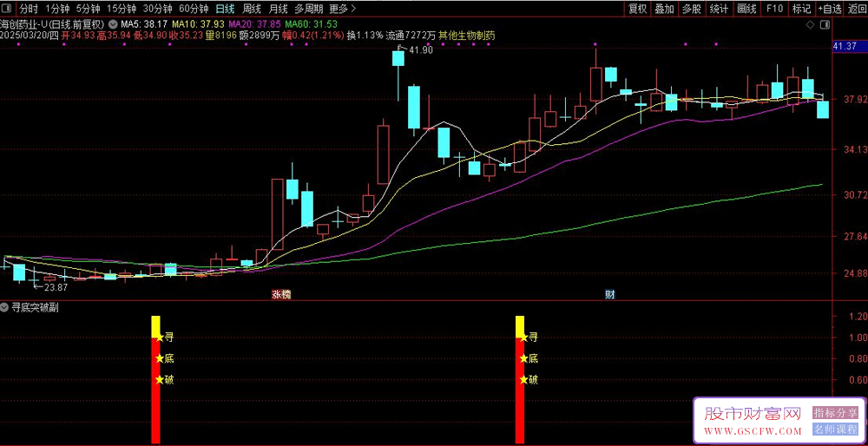This screenshot has height=446, width=868.
Task: Select the 15分钟 period tab
Action: coord(122,9)
